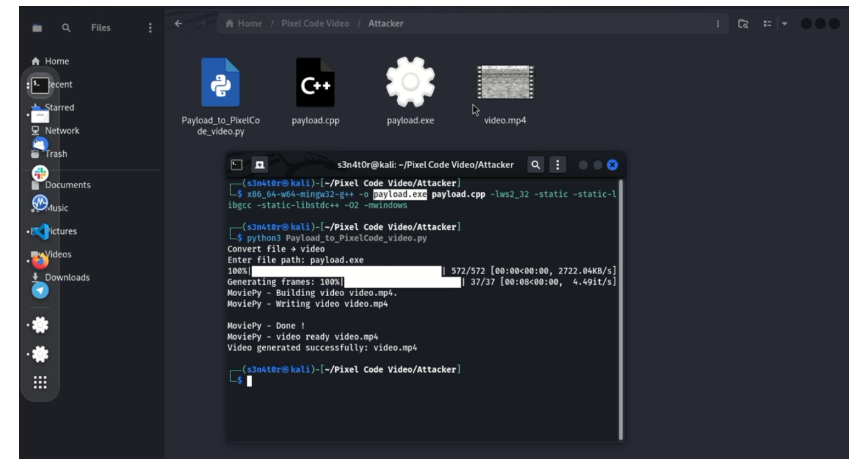Go back with the left arrow
Viewport: 866px width, 467px height.
pyautogui.click(x=178, y=23)
